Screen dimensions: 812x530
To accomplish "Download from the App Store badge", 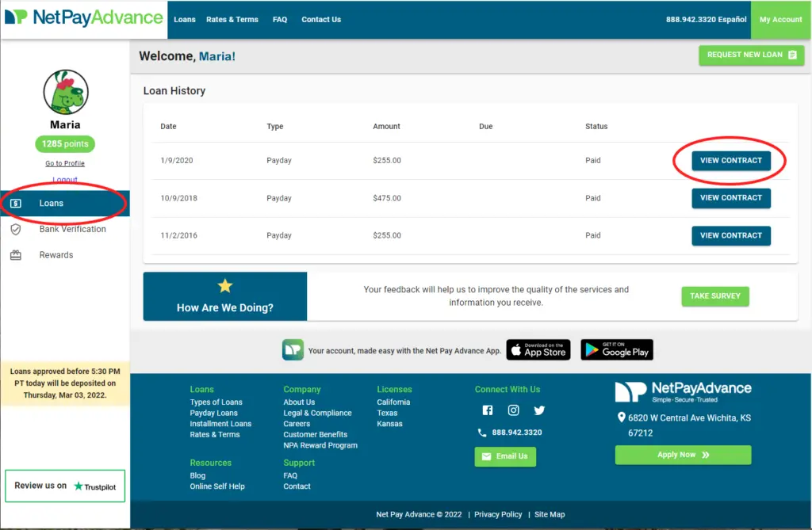I will (x=538, y=350).
